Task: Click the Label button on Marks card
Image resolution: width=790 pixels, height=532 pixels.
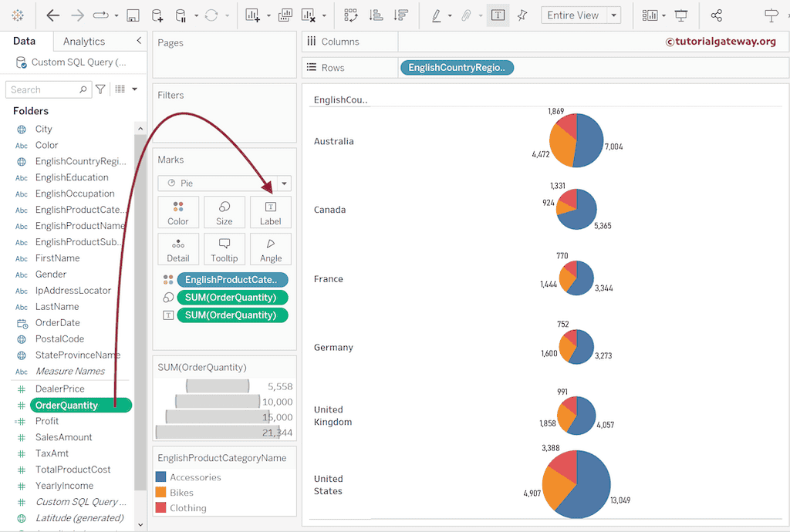Action: tap(271, 212)
